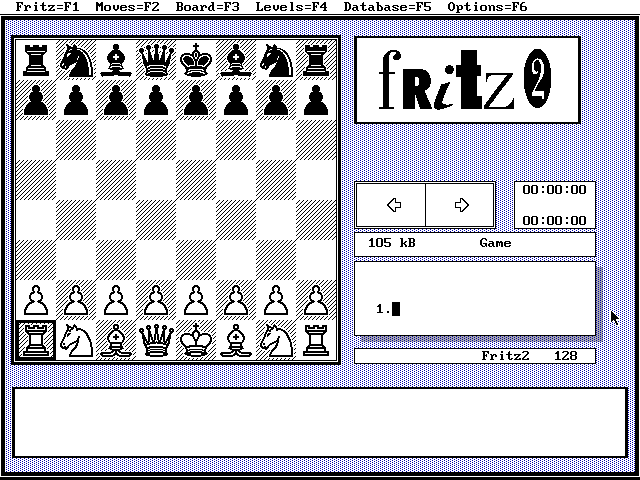
Task: Select the black bishop on c8
Action: [116, 60]
